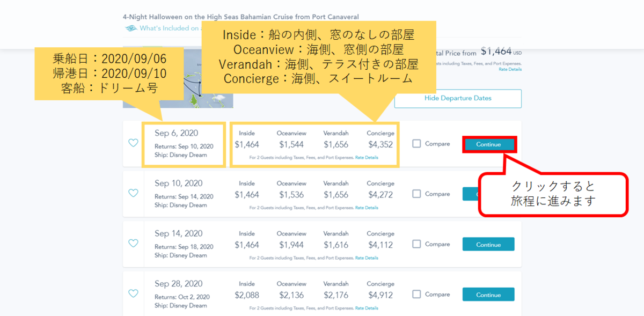Check Compare for Sep 14, 2020 sailing

click(416, 244)
